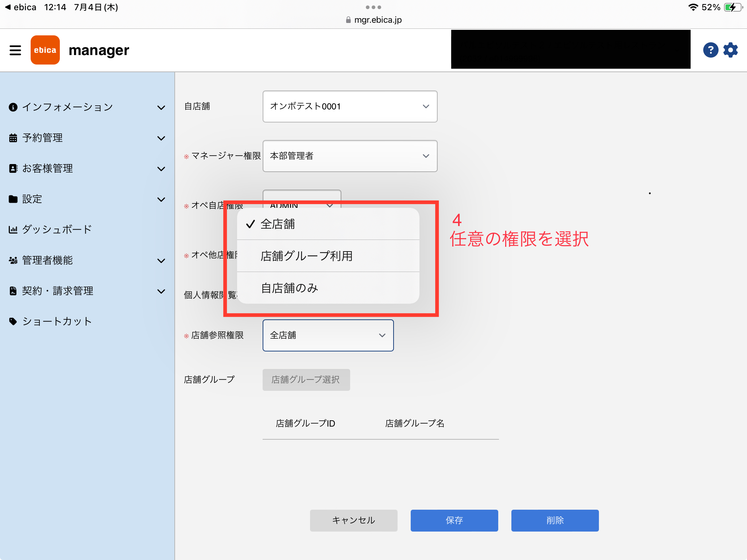Expand 予約管理 chevron
747x560 pixels.
coord(161,138)
